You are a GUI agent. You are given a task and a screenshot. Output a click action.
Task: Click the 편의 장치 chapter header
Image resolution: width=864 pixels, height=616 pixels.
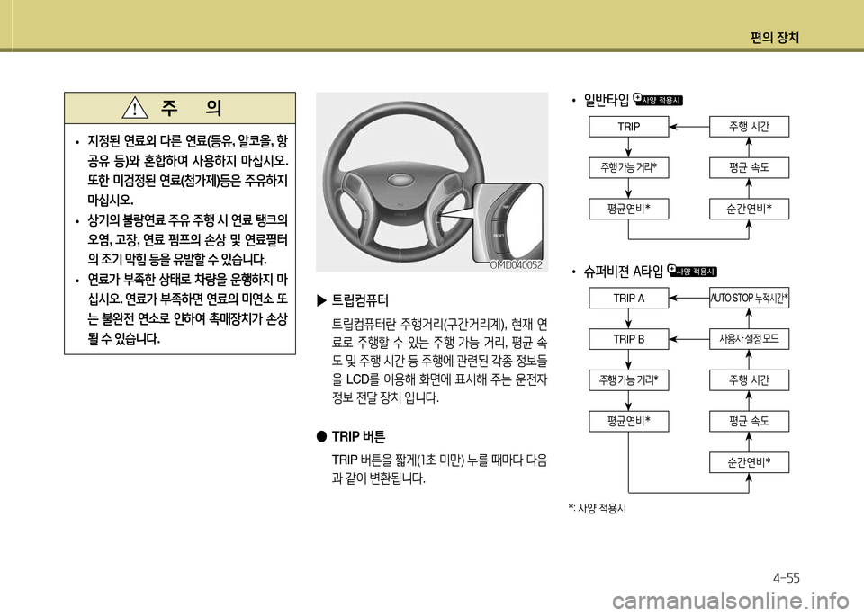(x=774, y=38)
